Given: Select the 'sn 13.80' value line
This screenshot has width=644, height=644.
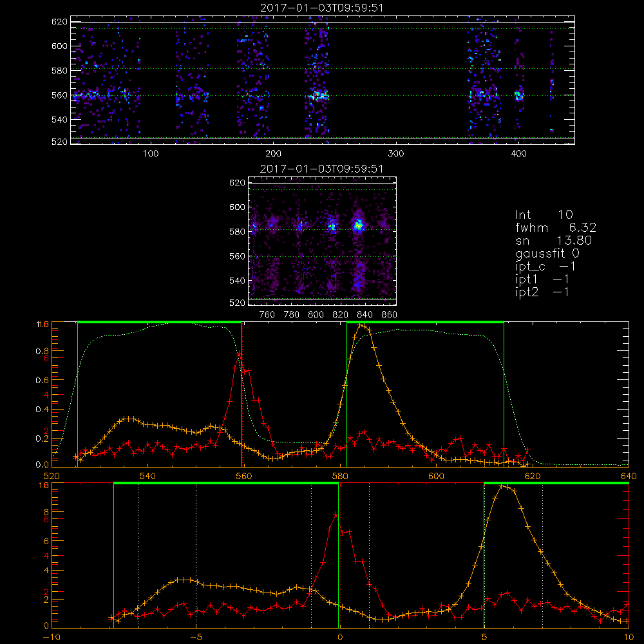Looking at the screenshot, I should coord(554,240).
